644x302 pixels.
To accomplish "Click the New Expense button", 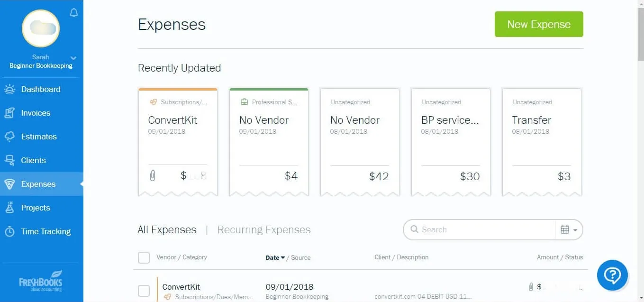I will coord(539,25).
